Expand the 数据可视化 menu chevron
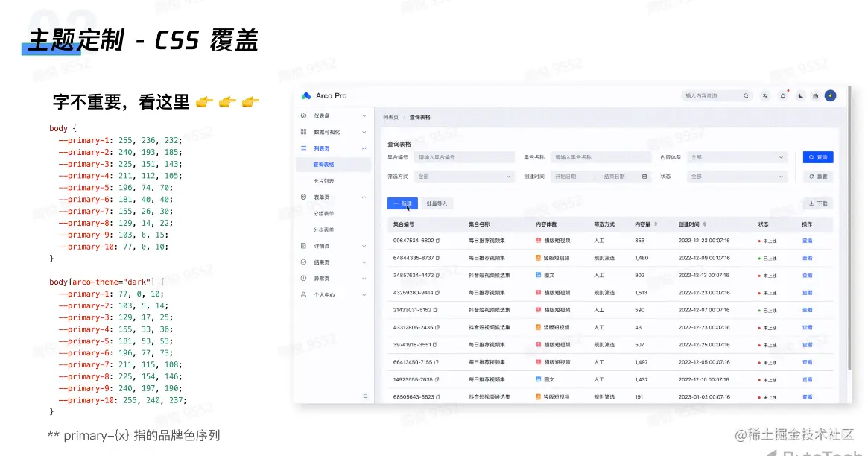This screenshot has height=456, width=868. tap(364, 132)
